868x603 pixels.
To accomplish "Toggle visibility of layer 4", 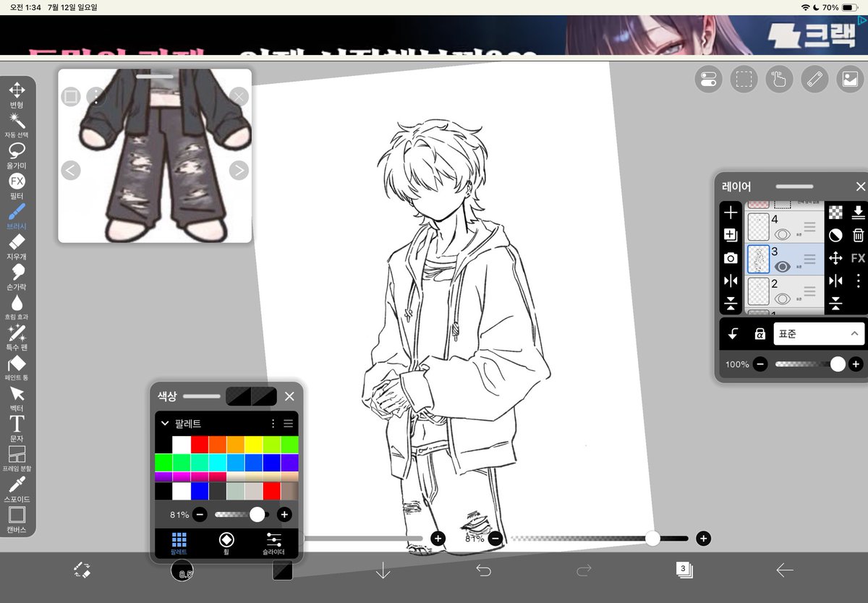I will point(781,234).
